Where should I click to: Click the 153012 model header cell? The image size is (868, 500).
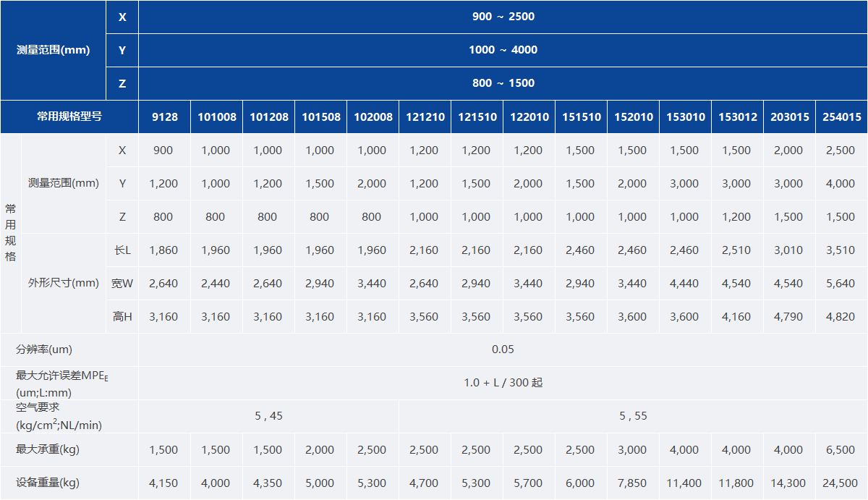coord(736,116)
